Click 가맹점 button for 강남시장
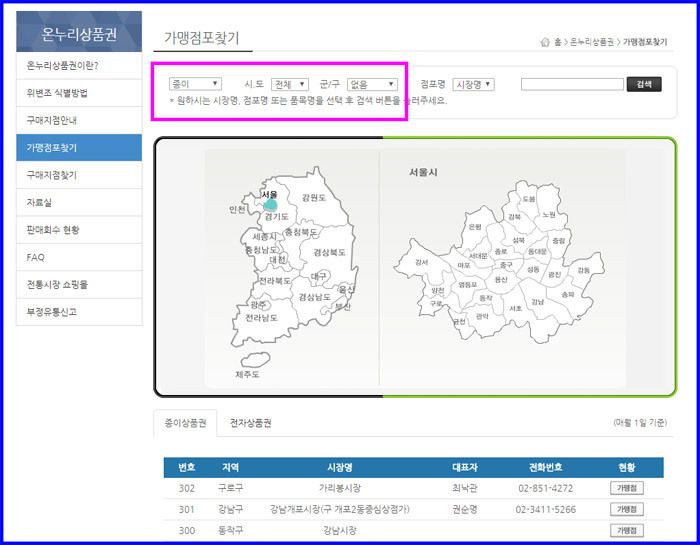Image resolution: width=700 pixels, height=545 pixels. click(x=627, y=530)
